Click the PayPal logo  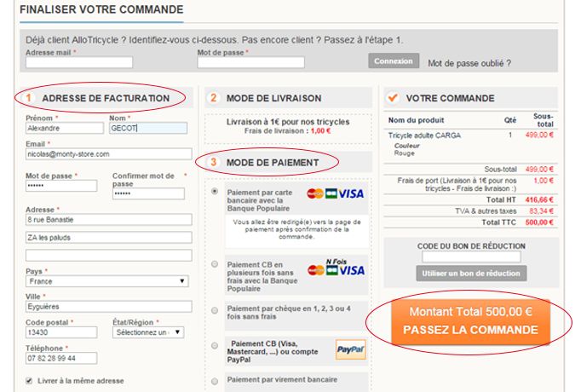tap(350, 349)
